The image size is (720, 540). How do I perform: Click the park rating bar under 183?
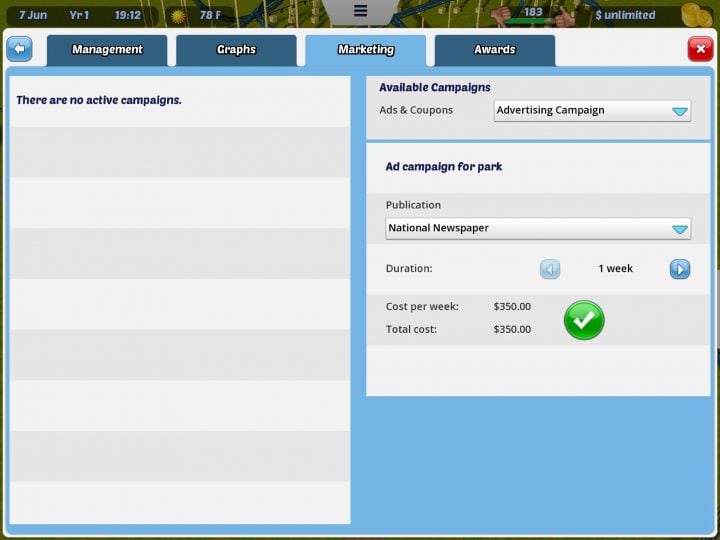[533, 21]
